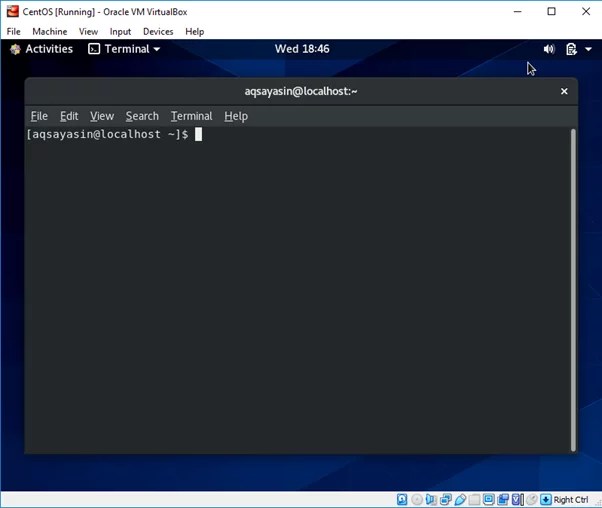Screen dimensions: 602x508
Task: Open the terminal Help menu
Action: 236,116
